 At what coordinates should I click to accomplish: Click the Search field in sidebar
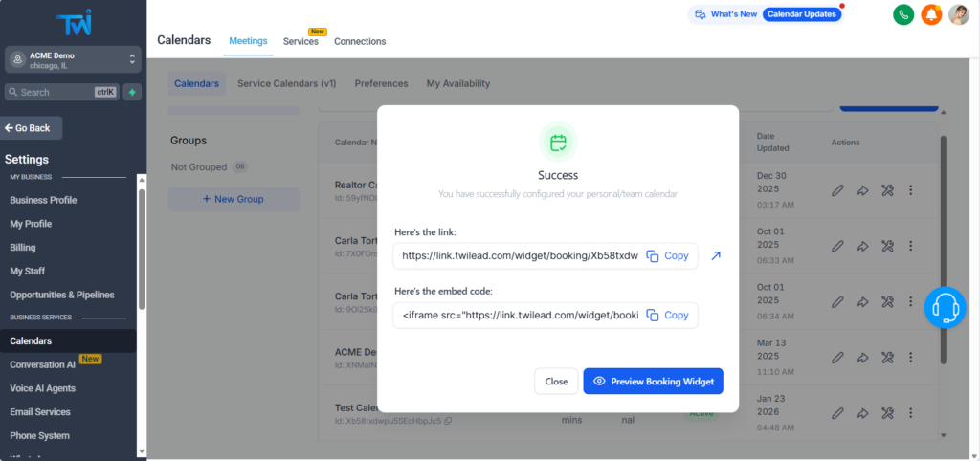coord(62,92)
